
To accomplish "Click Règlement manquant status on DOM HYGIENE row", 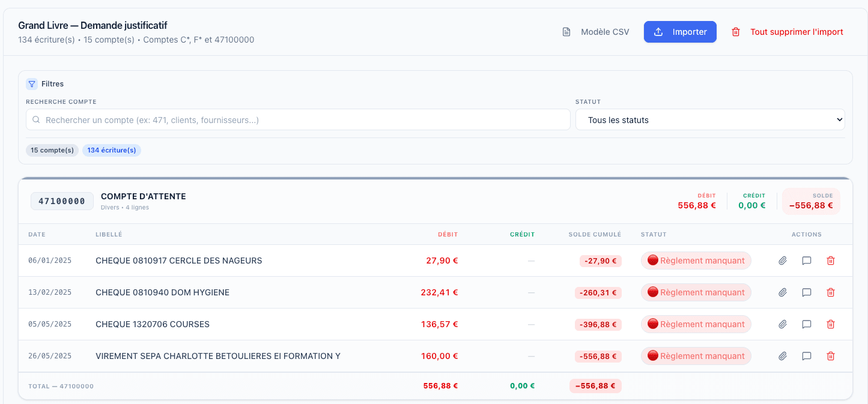I will coord(696,292).
